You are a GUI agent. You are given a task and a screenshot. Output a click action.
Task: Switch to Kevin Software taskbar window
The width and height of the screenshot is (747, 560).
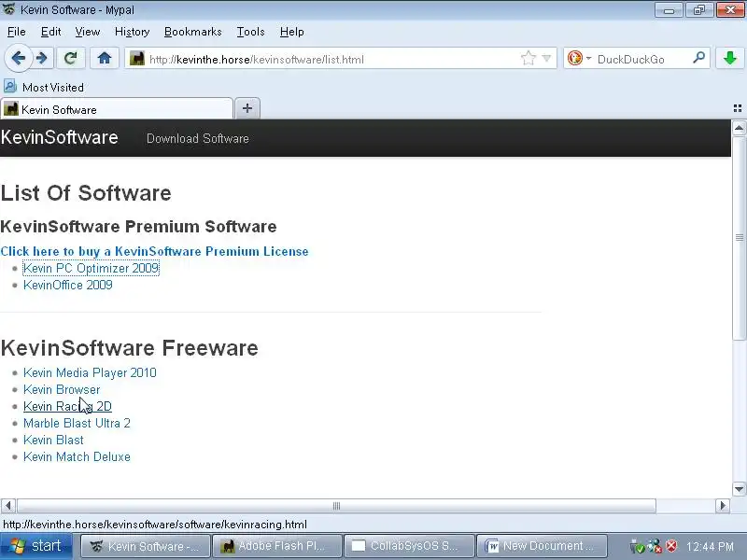click(x=145, y=546)
